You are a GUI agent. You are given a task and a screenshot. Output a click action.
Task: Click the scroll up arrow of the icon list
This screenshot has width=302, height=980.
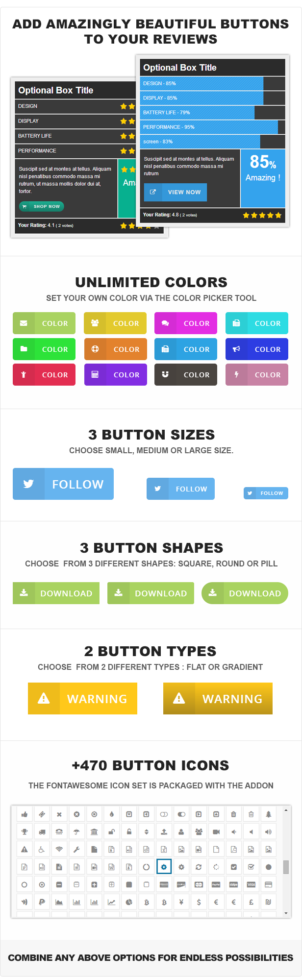coord(286,810)
